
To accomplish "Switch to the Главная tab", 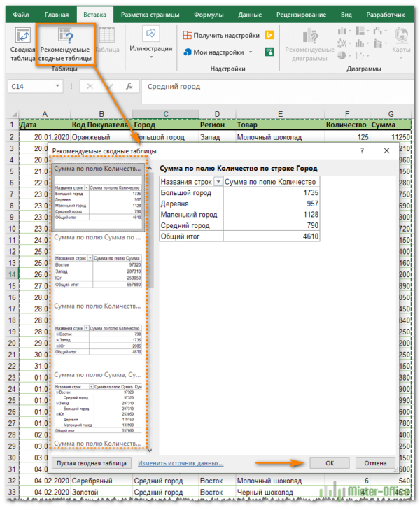I will 57,15.
